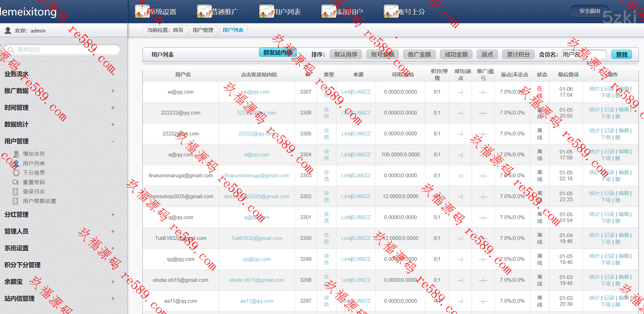Click the 重置密码 icon in sidebar

click(16, 182)
